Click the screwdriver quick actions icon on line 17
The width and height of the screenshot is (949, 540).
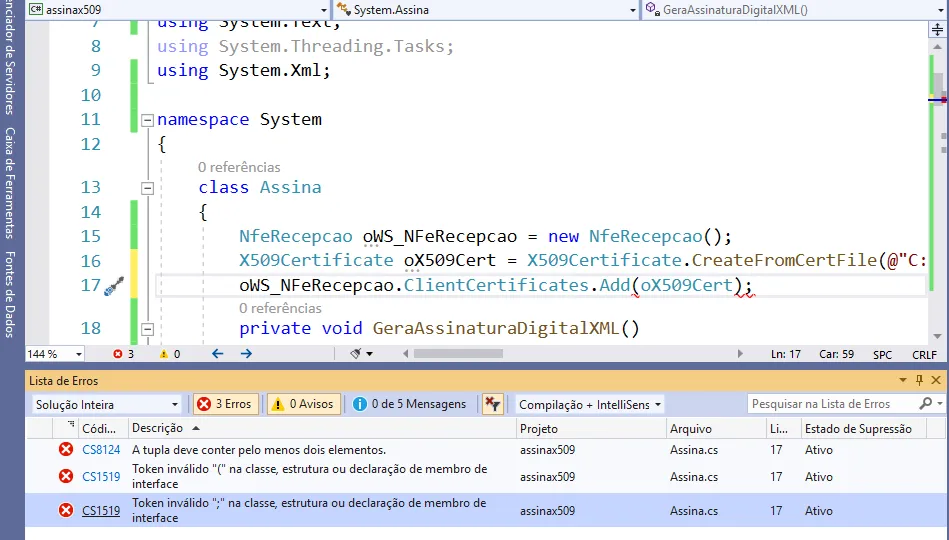click(x=113, y=286)
